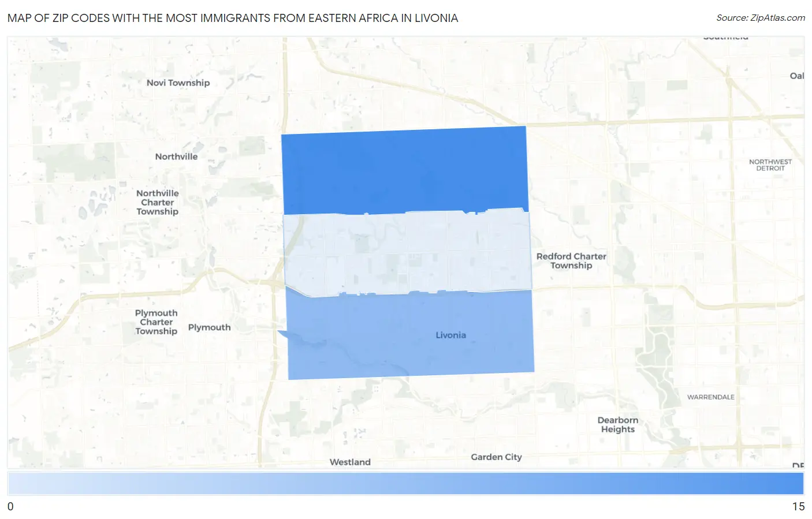
Task: Click the Warrendale neighborhood label
Action: 711,397
